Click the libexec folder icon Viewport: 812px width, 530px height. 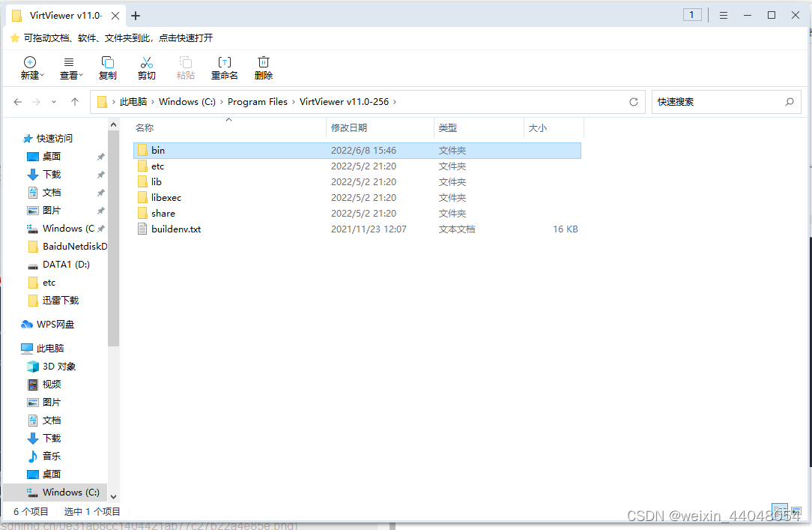[x=142, y=197]
